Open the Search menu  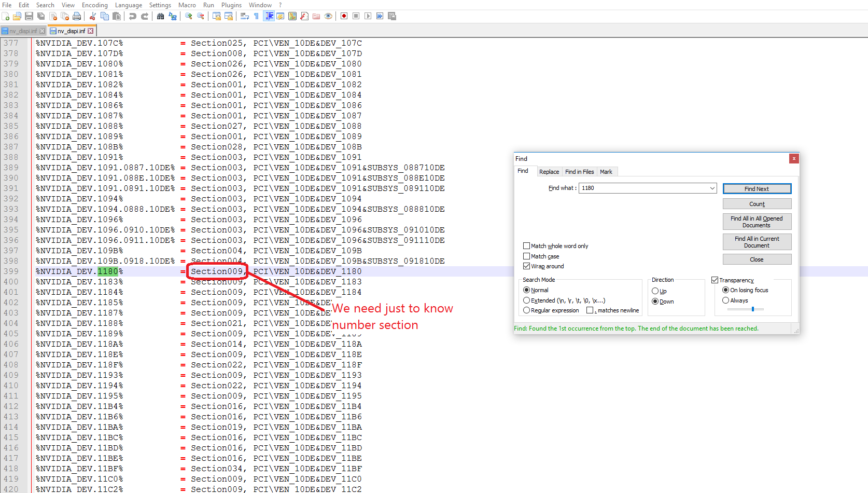pyautogui.click(x=45, y=5)
